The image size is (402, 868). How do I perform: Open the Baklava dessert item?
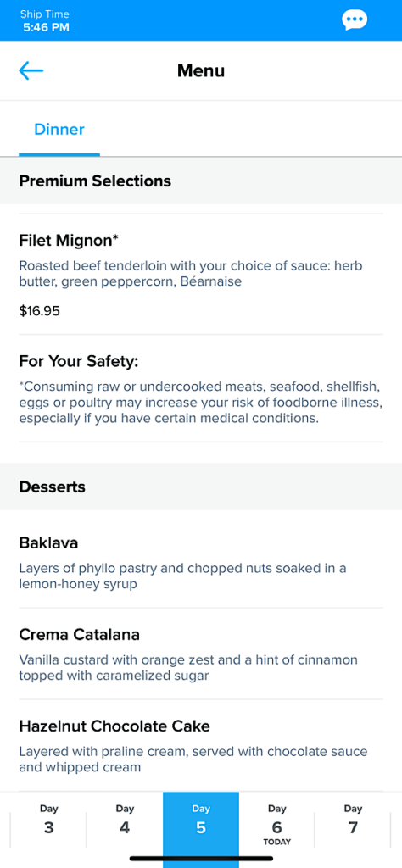click(x=201, y=561)
